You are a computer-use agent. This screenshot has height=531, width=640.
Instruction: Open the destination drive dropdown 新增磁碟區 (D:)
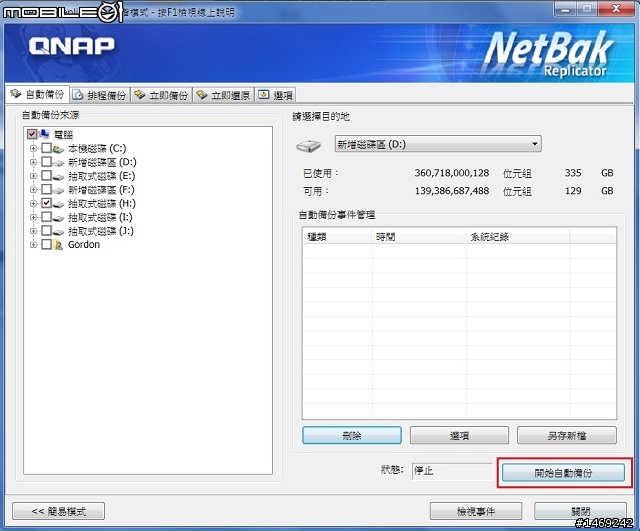(x=438, y=144)
